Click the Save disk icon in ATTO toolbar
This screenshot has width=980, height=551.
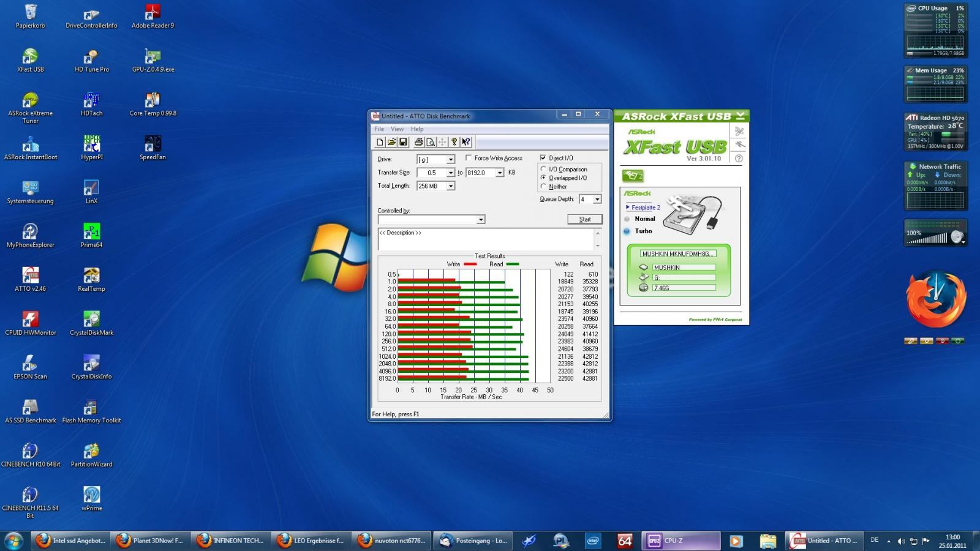(x=403, y=142)
